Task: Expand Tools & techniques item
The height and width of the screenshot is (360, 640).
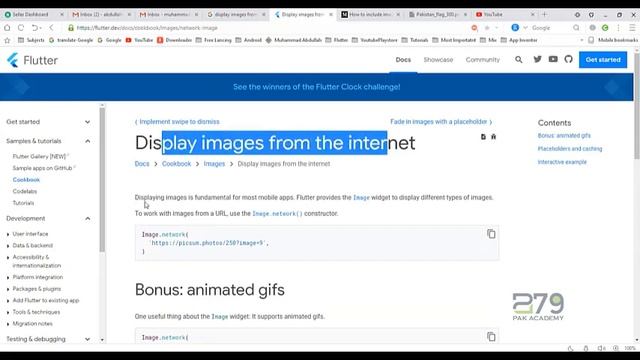Action: pos(8,312)
